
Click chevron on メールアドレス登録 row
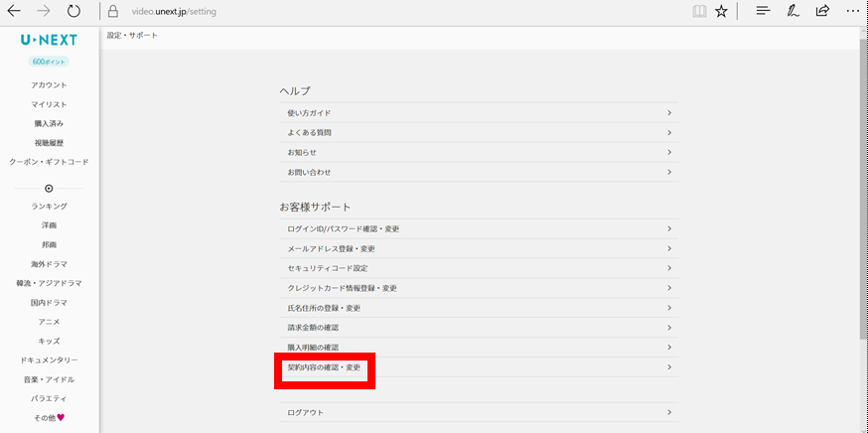[669, 248]
